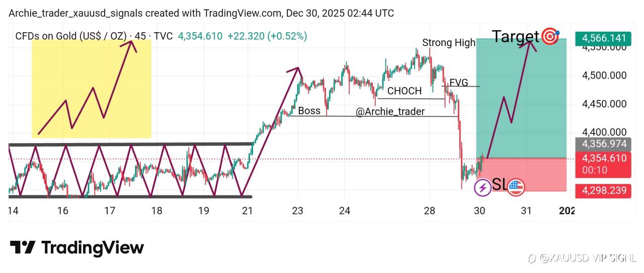Select the 4,298.239 stop loss price label
The width and height of the screenshot is (644, 273).
click(x=604, y=190)
